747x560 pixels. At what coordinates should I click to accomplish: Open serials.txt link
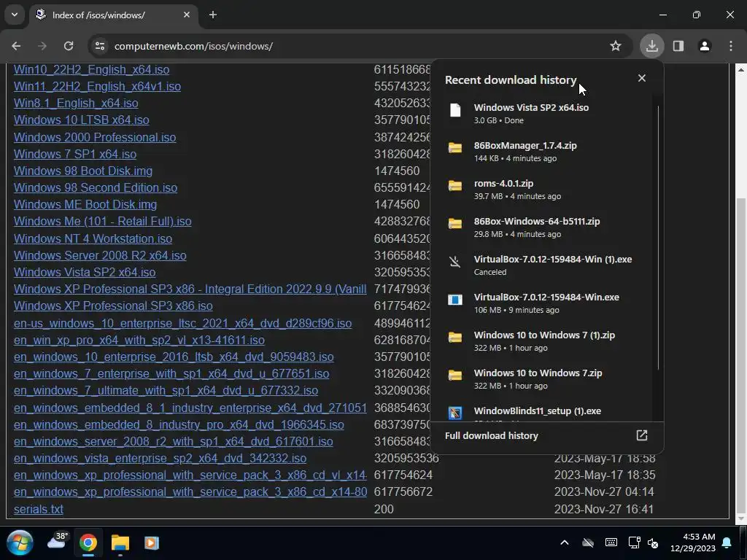click(39, 509)
